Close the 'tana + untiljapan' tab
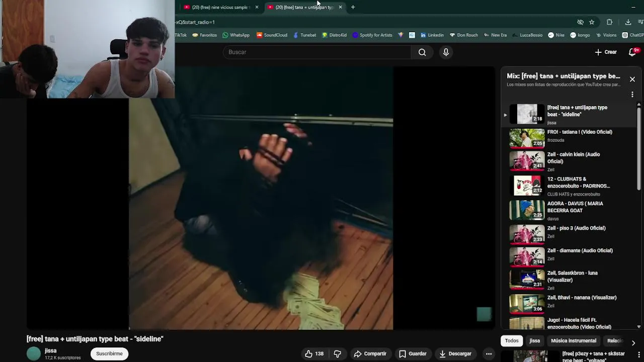Viewport: 644px width, 362px height. 340,7
